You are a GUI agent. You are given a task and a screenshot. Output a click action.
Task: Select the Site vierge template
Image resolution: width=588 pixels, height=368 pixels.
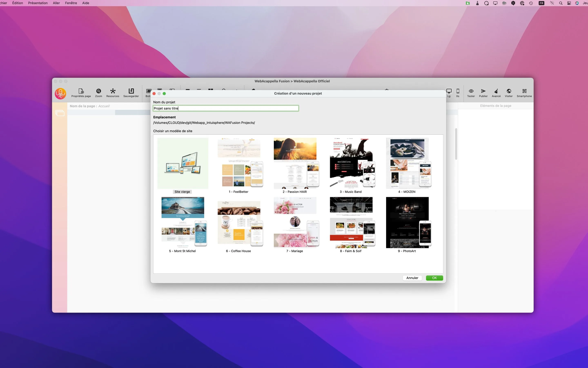183,166
